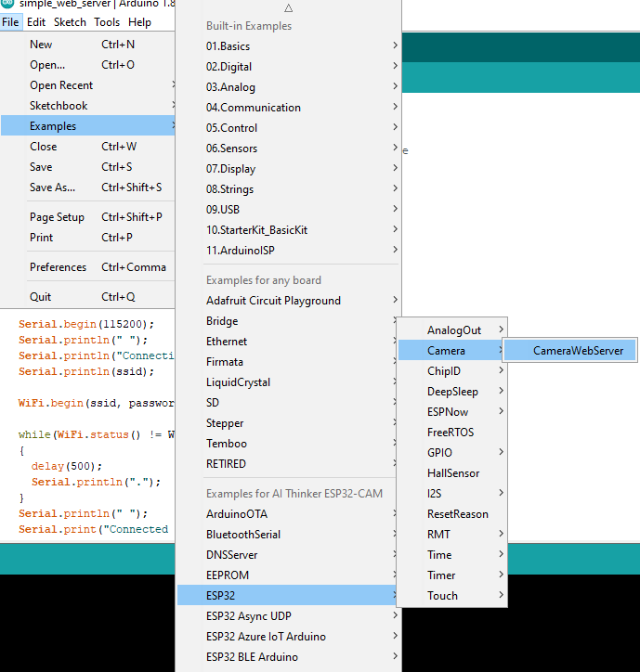Select the Examples menu entry
This screenshot has height=672, width=640.
click(88, 125)
